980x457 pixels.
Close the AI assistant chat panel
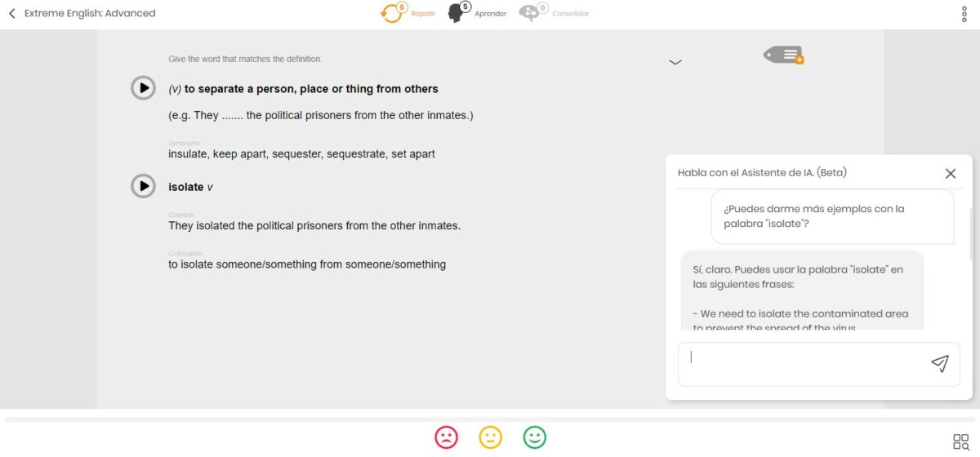pos(951,173)
